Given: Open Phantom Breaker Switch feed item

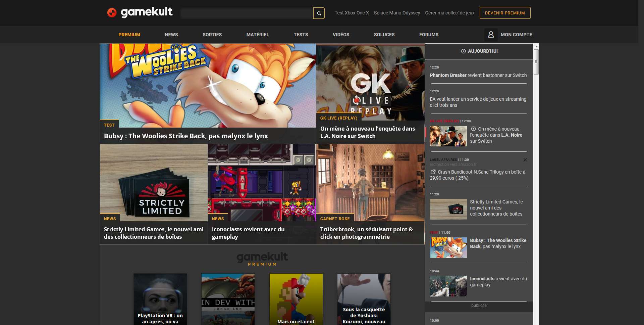Looking at the screenshot, I should click(478, 75).
